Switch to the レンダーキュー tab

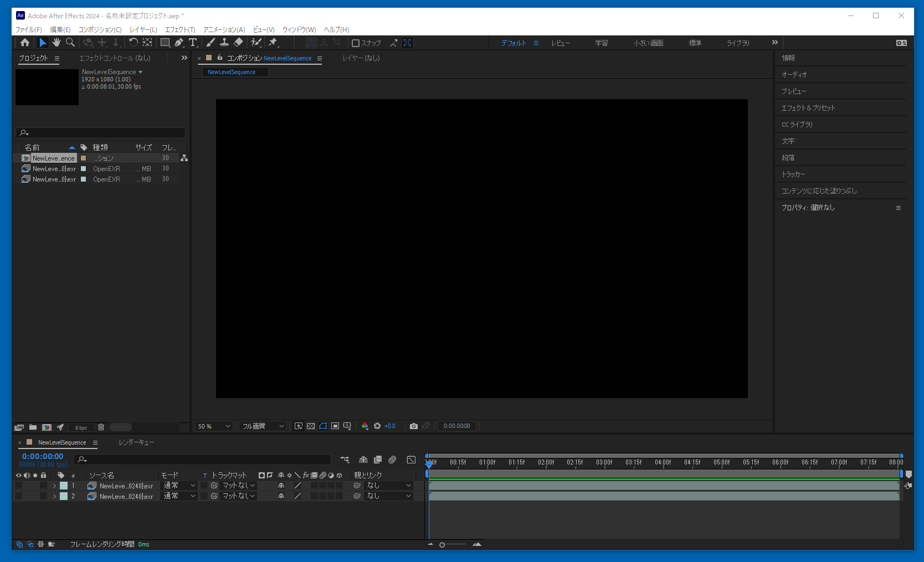(136, 442)
